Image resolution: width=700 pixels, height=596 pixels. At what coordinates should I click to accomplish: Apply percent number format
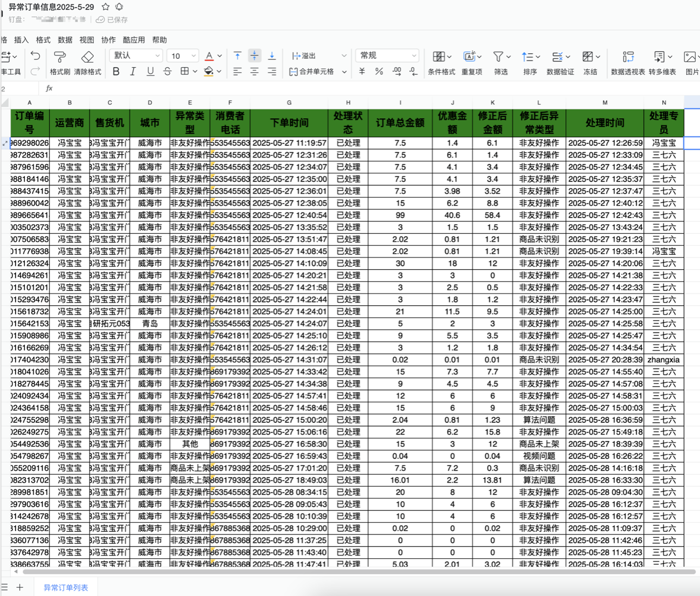pyautogui.click(x=379, y=71)
